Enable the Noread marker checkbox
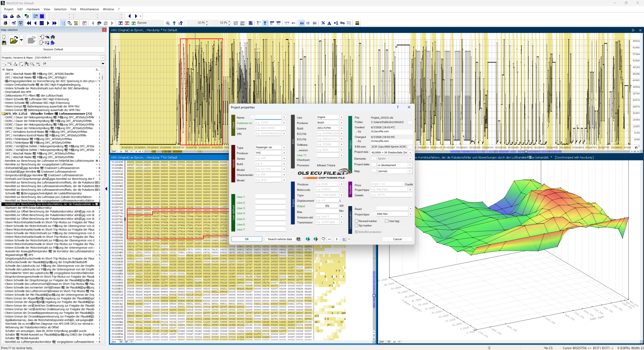 point(356,221)
